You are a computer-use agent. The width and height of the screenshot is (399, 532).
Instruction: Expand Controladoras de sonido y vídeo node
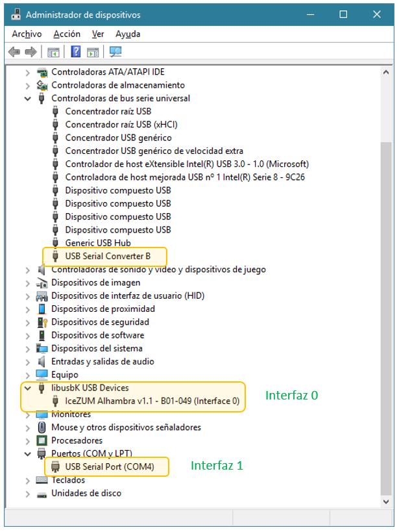(28, 270)
